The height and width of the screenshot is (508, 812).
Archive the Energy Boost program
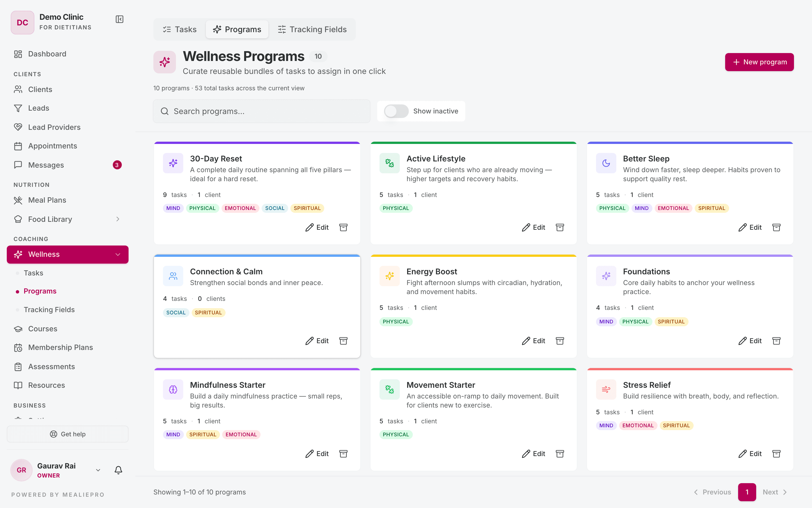(x=560, y=341)
